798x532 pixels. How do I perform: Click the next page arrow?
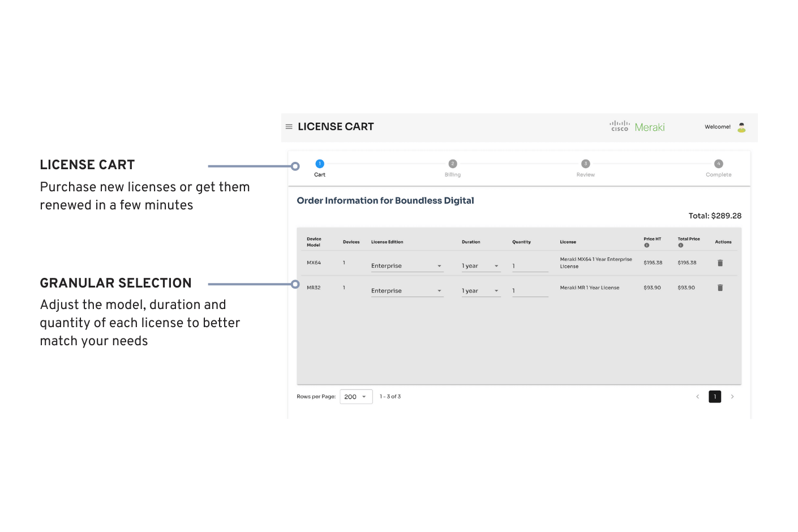[733, 396]
